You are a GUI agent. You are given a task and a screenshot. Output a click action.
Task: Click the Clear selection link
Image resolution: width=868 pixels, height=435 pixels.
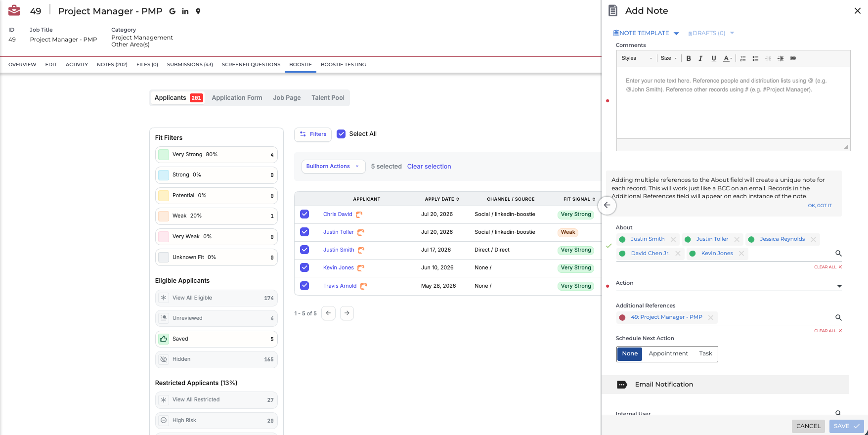[429, 167]
